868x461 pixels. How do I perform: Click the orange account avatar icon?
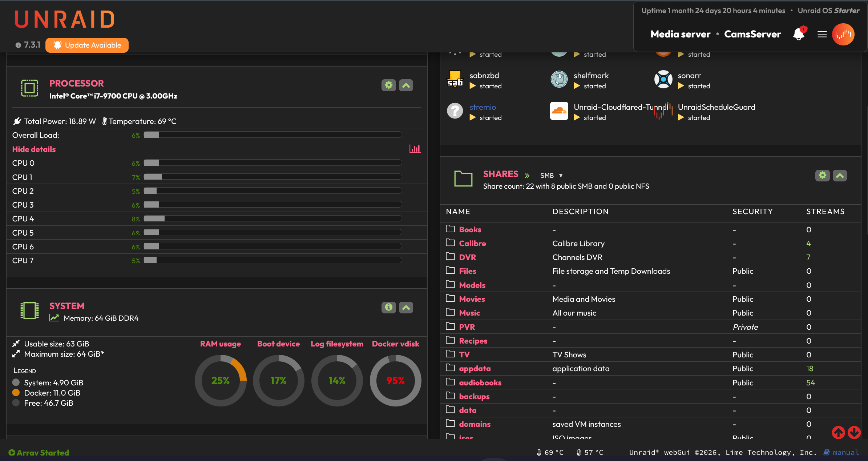(x=843, y=35)
